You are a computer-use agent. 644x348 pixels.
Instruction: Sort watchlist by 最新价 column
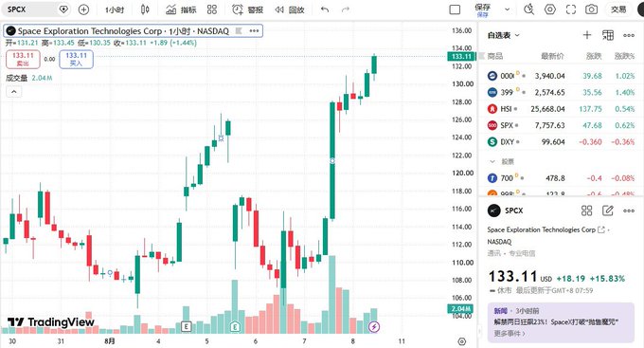(x=552, y=56)
